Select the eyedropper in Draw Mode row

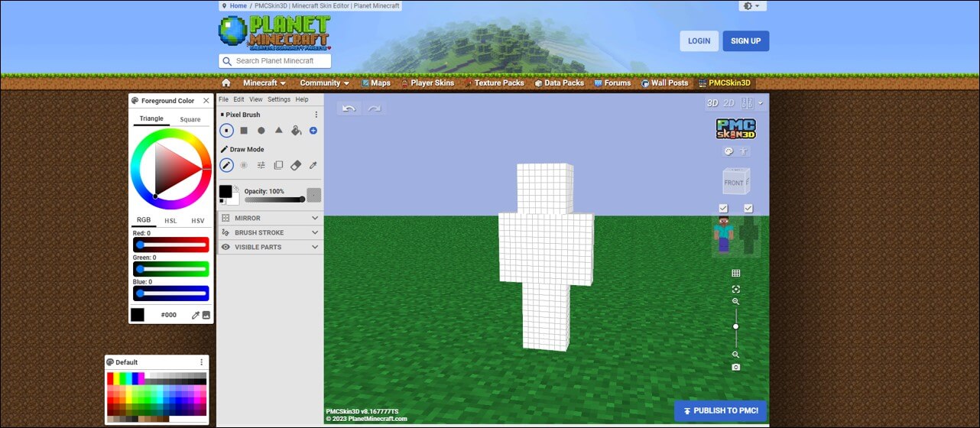click(313, 165)
